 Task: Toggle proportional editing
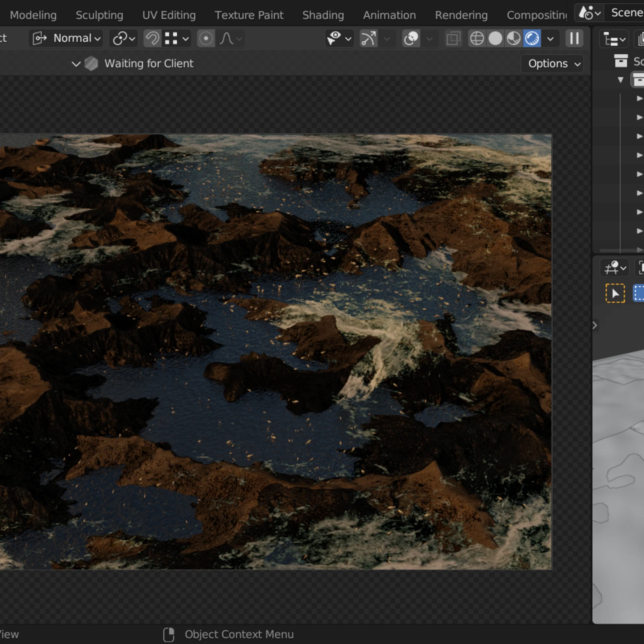[206, 39]
